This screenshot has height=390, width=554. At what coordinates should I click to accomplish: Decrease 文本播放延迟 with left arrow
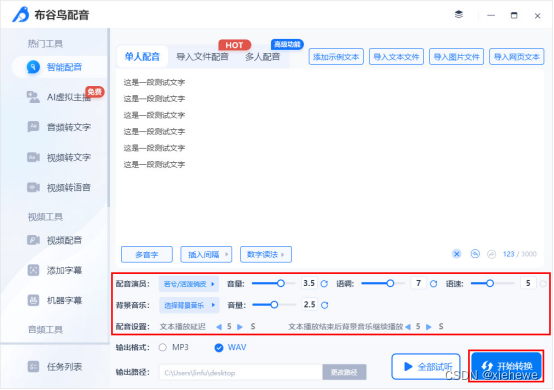pos(219,327)
